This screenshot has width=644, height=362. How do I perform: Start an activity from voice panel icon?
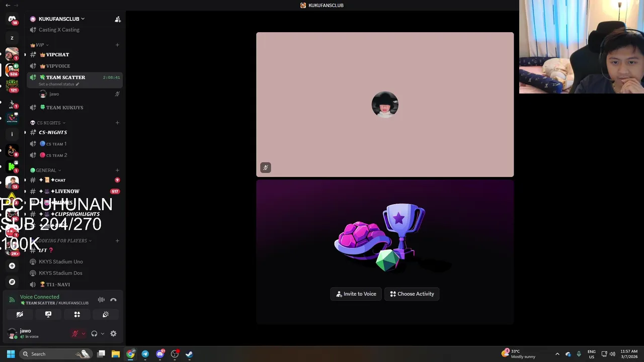77,314
